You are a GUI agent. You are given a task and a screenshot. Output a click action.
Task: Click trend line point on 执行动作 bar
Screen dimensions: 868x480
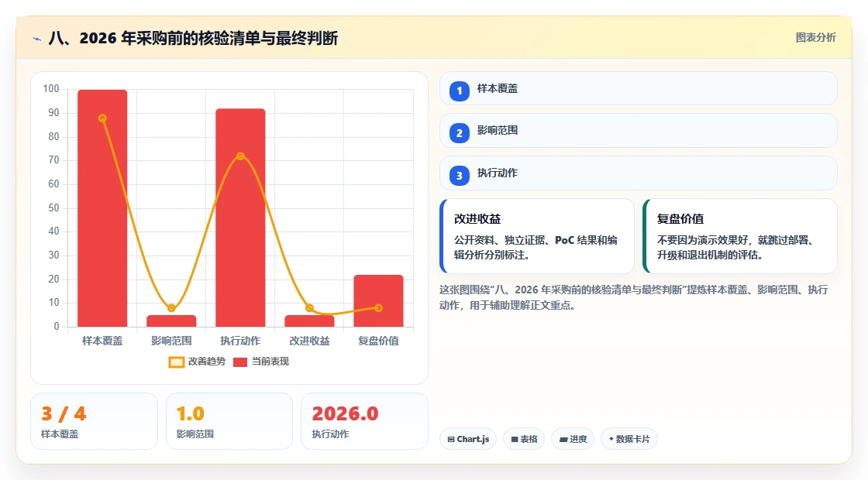click(240, 156)
